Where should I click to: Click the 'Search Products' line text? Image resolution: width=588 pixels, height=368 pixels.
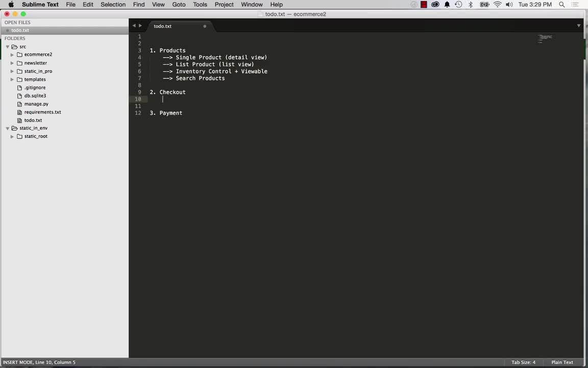200,79
